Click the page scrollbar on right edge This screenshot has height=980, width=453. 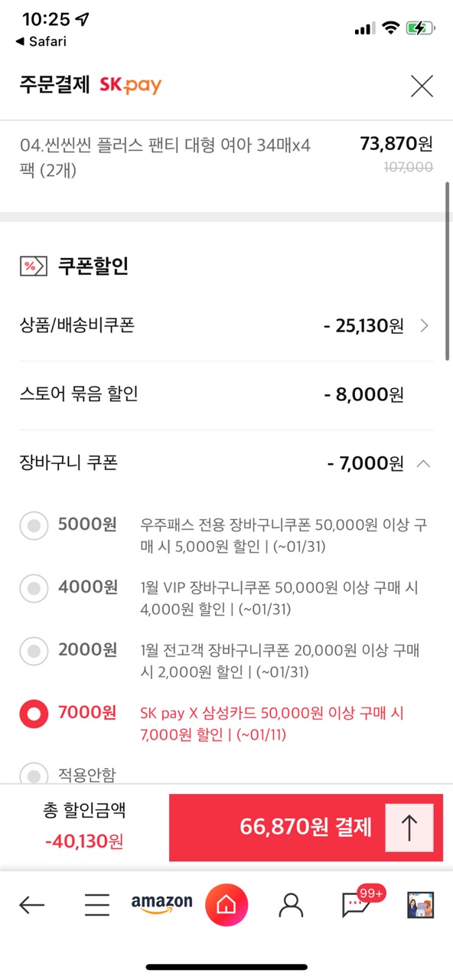click(x=448, y=272)
